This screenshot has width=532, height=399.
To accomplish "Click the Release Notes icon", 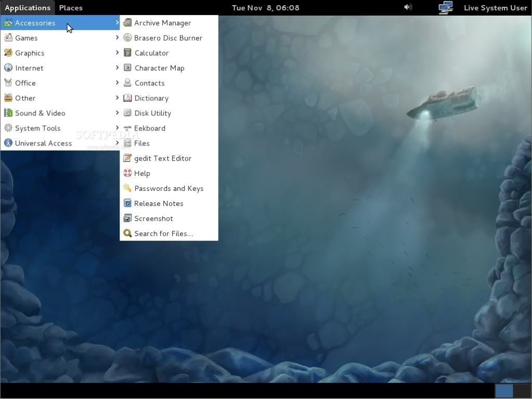I will coord(127,203).
